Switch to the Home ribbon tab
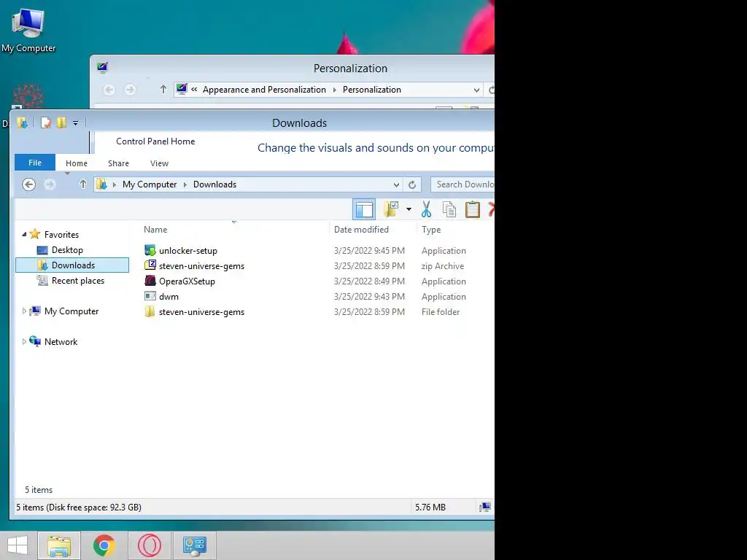The width and height of the screenshot is (747, 560). (76, 163)
